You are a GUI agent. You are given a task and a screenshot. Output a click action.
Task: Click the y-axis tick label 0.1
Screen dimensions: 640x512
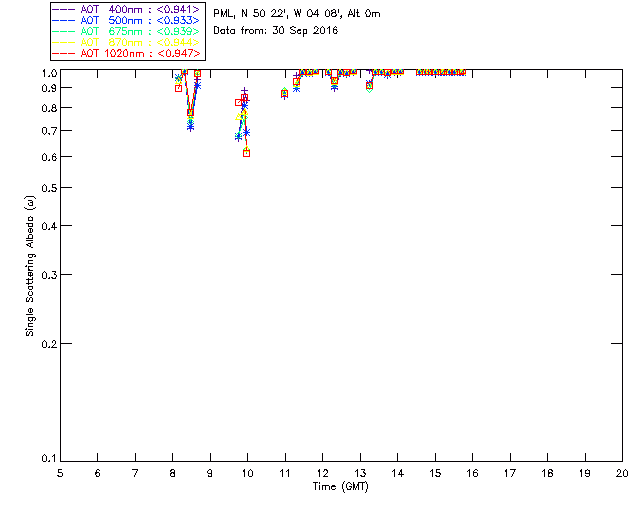pyautogui.click(x=49, y=459)
